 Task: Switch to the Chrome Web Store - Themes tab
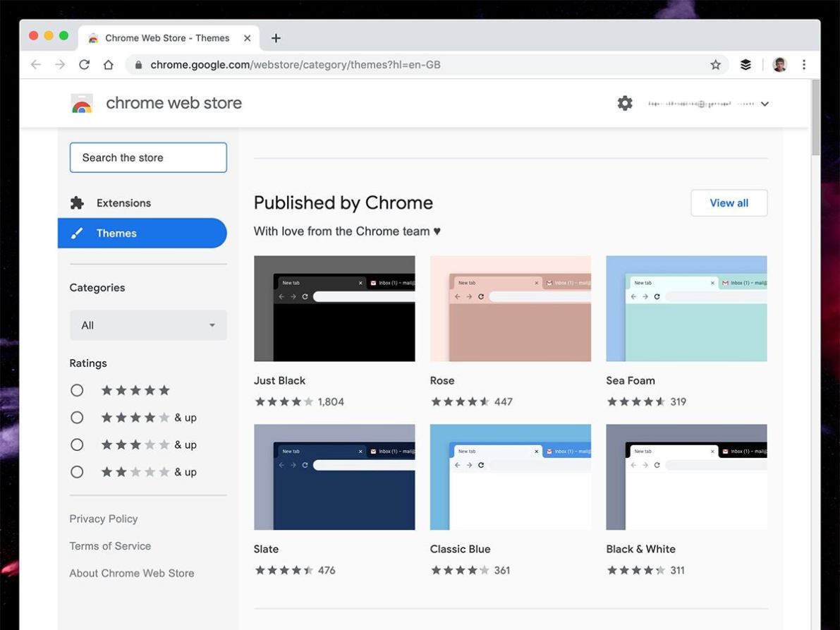[167, 37]
